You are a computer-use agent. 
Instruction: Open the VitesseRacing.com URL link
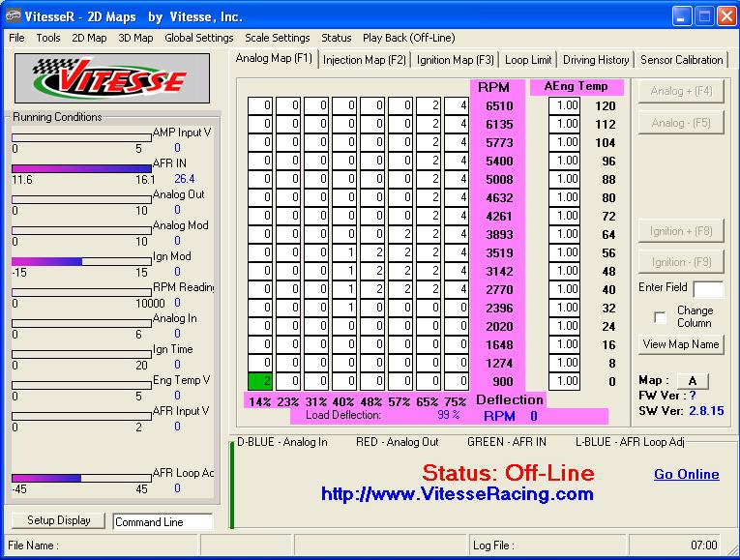pos(457,494)
